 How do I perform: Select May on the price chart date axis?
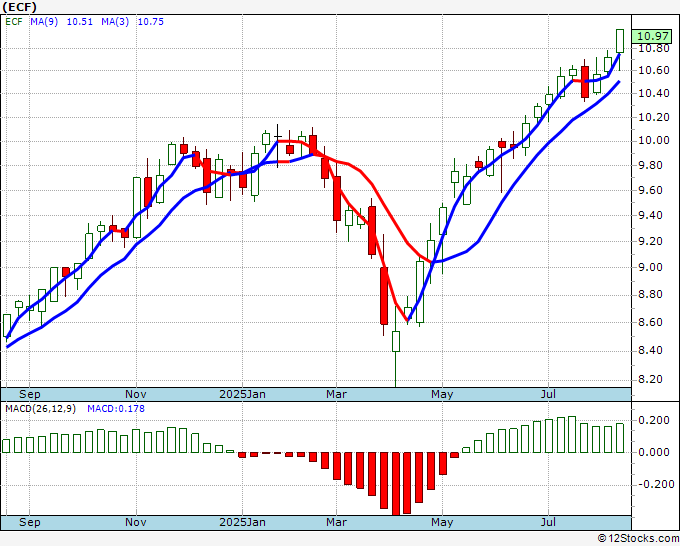442,394
